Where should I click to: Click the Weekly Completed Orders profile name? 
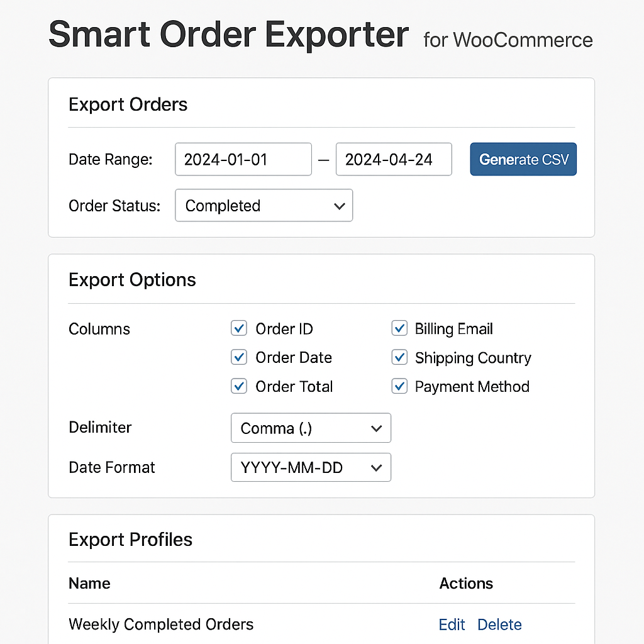[161, 625]
